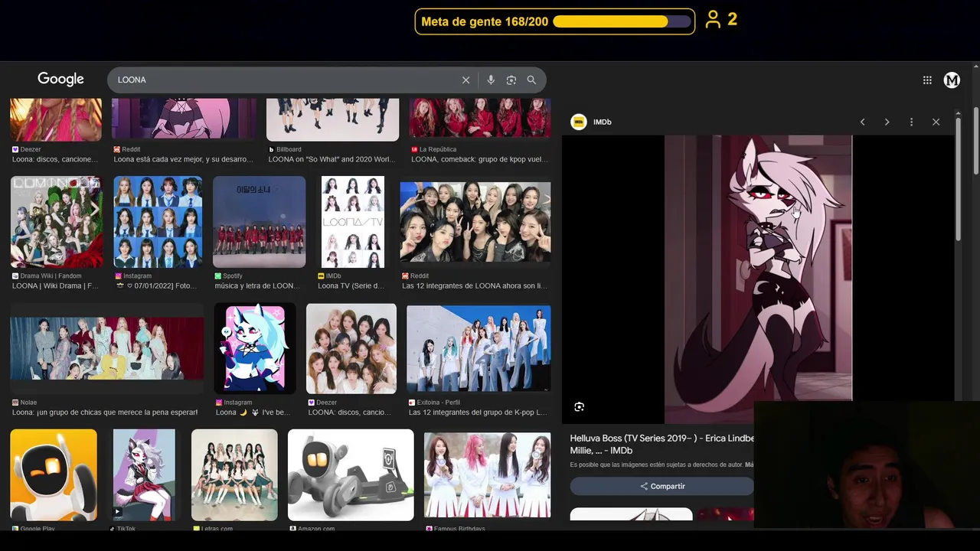Click the viewer count person icon
This screenshot has height=551, width=980.
click(x=713, y=20)
